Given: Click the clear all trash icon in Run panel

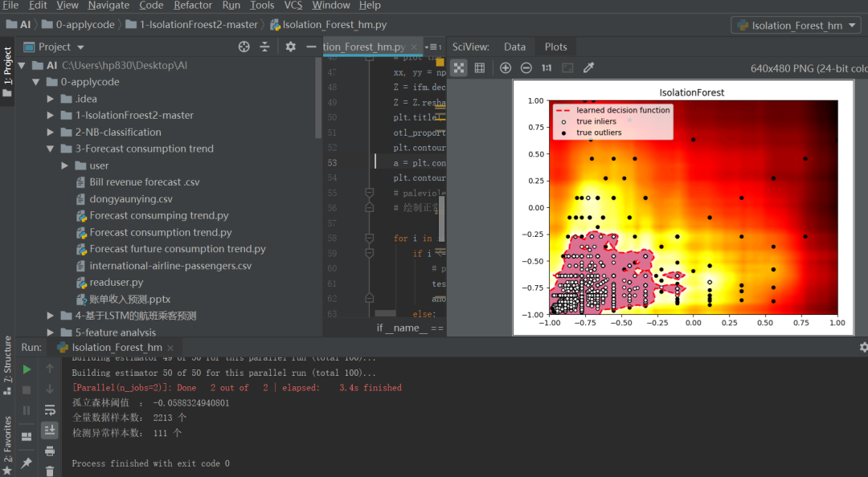Looking at the screenshot, I should click(x=50, y=471).
